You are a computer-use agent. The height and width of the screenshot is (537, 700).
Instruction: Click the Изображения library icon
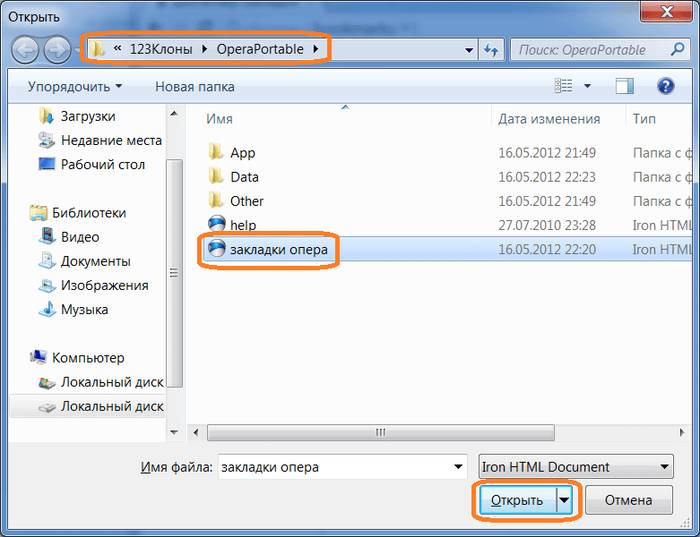click(x=47, y=285)
